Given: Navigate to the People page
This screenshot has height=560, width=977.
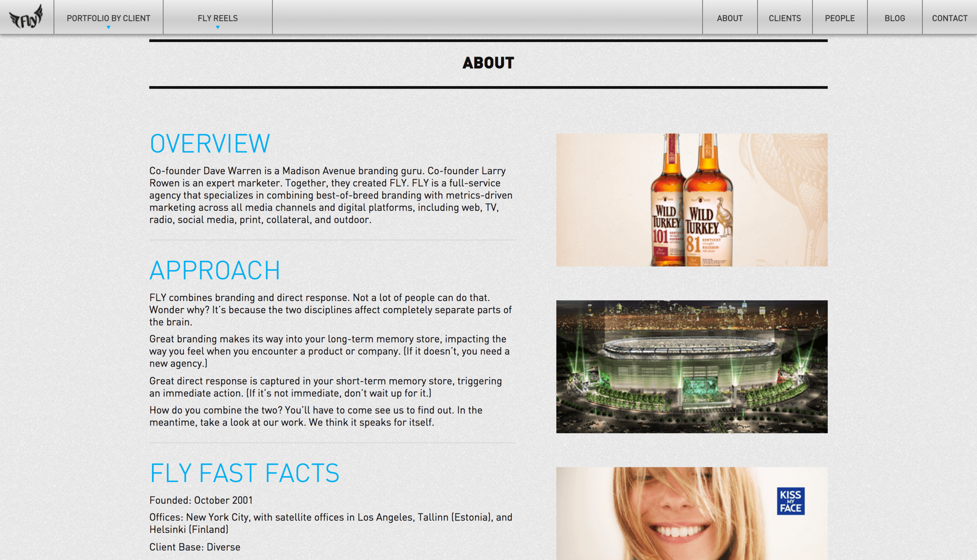Looking at the screenshot, I should click(840, 18).
